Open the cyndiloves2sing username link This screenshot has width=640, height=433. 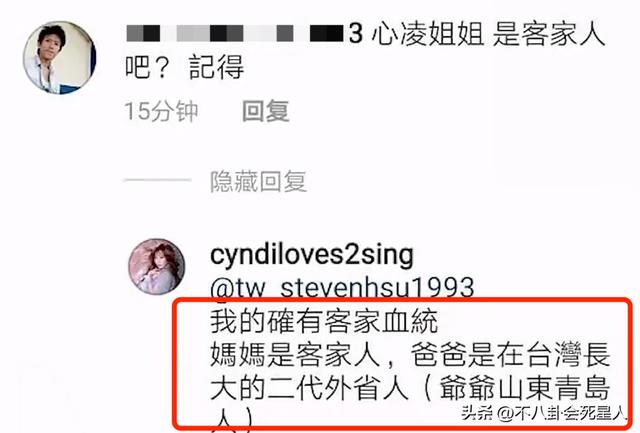(312, 255)
